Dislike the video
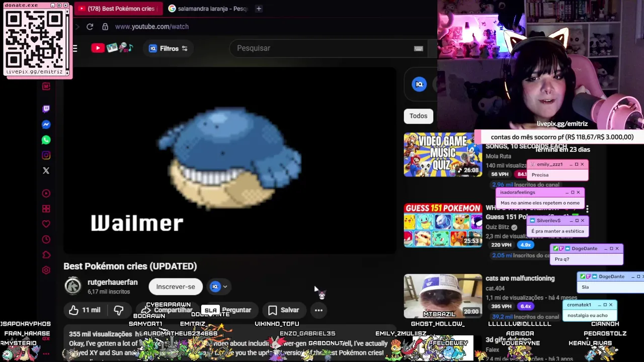Viewport: 644px width, 362px height. [x=119, y=310]
